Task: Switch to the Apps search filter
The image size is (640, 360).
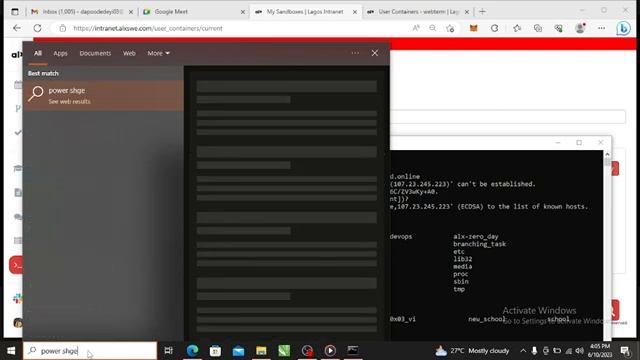Action: point(60,53)
